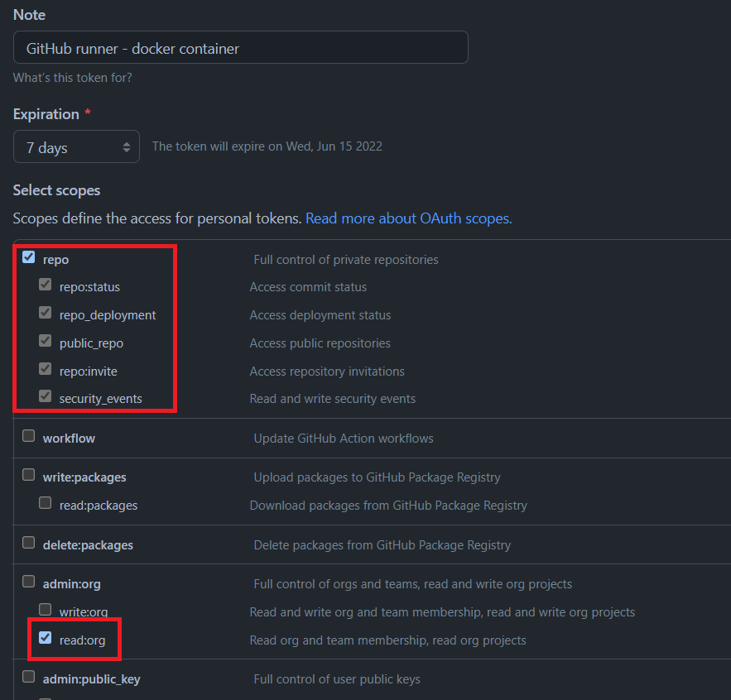Click the 'Select scopes' heading
The width and height of the screenshot is (731, 700).
tap(56, 190)
